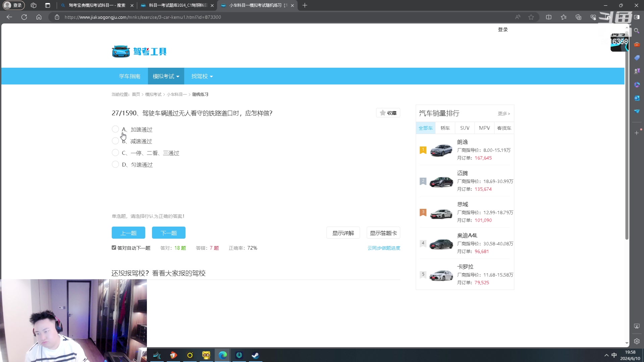Screen dimensions: 644x362
Task: Open 云同步做题进度 link
Action: pos(383,248)
